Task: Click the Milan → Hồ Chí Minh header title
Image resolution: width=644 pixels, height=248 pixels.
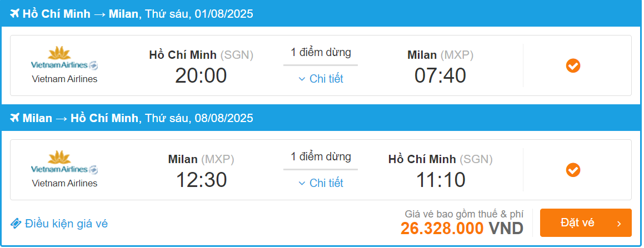Action: 80,118
